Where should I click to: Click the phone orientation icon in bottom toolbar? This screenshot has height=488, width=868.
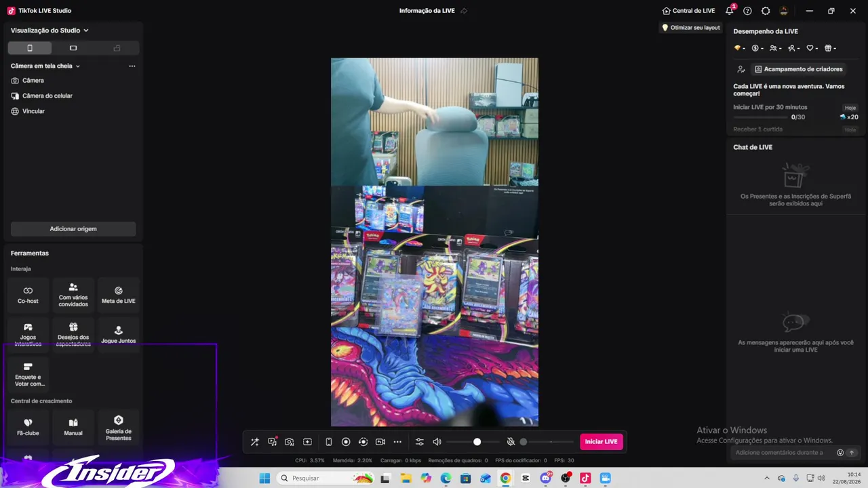pyautogui.click(x=329, y=442)
